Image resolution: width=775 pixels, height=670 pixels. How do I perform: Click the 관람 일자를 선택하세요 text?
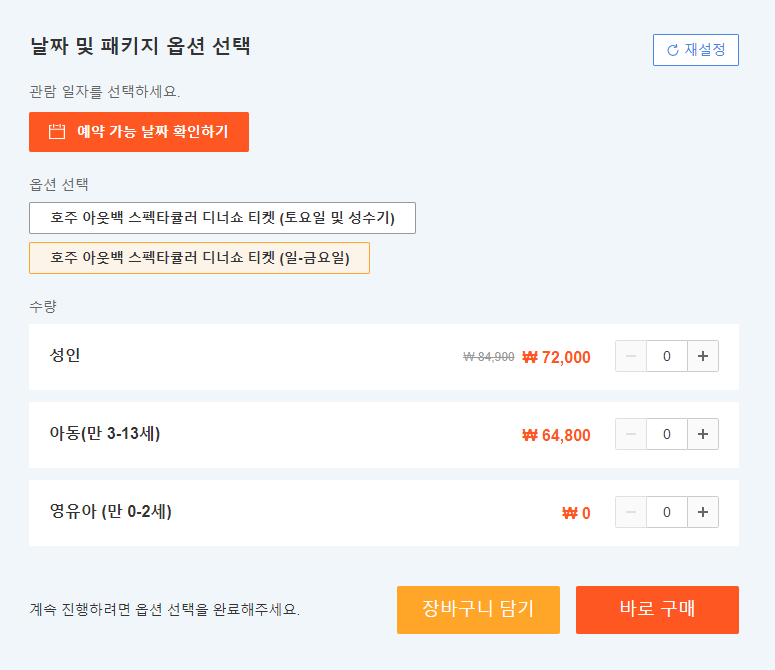(x=105, y=91)
